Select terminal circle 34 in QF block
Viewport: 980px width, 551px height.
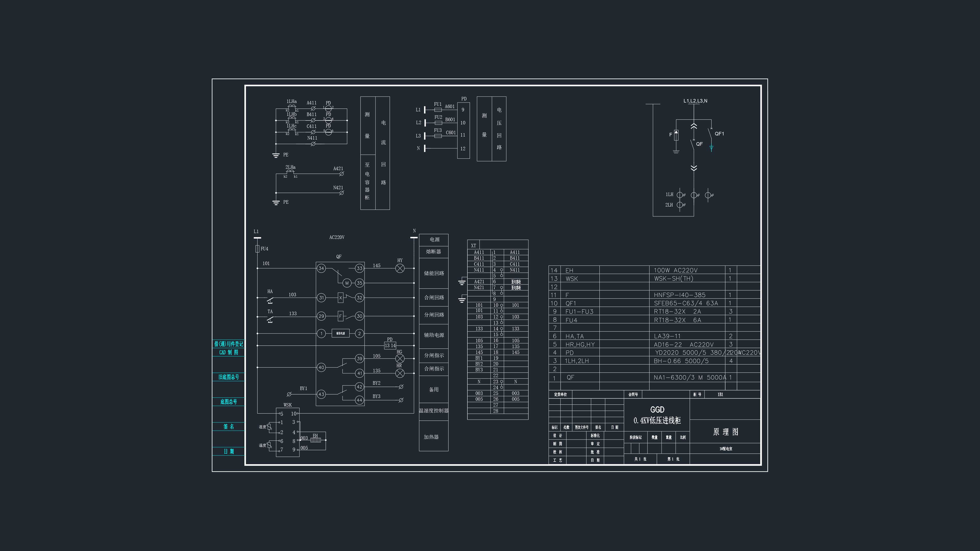[321, 268]
